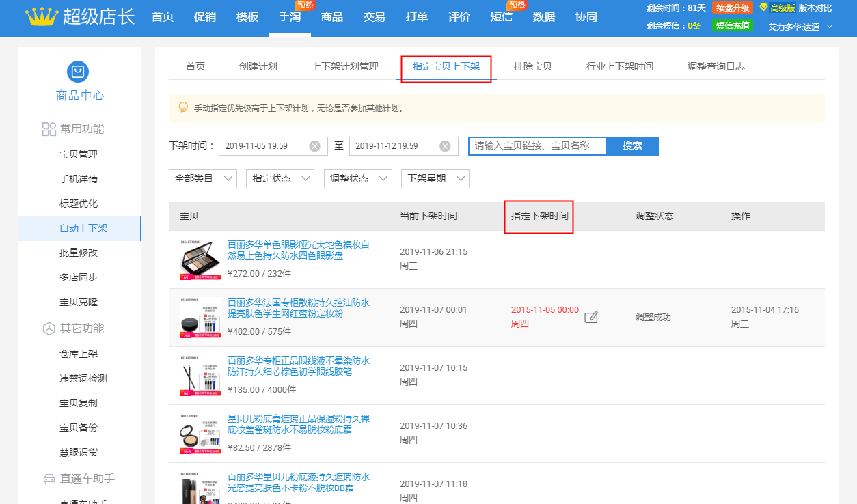The image size is (857, 504).
Task: Clear the end date with the x icon
Action: (x=445, y=146)
